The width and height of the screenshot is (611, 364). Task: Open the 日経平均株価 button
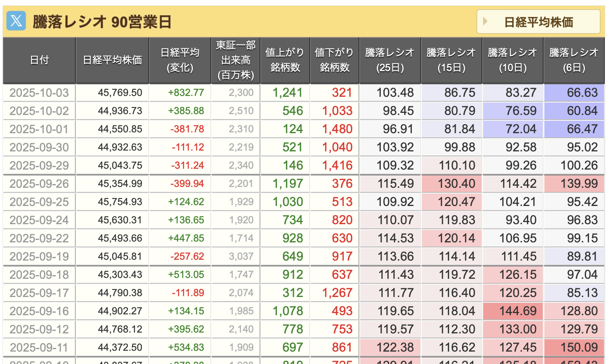(538, 22)
